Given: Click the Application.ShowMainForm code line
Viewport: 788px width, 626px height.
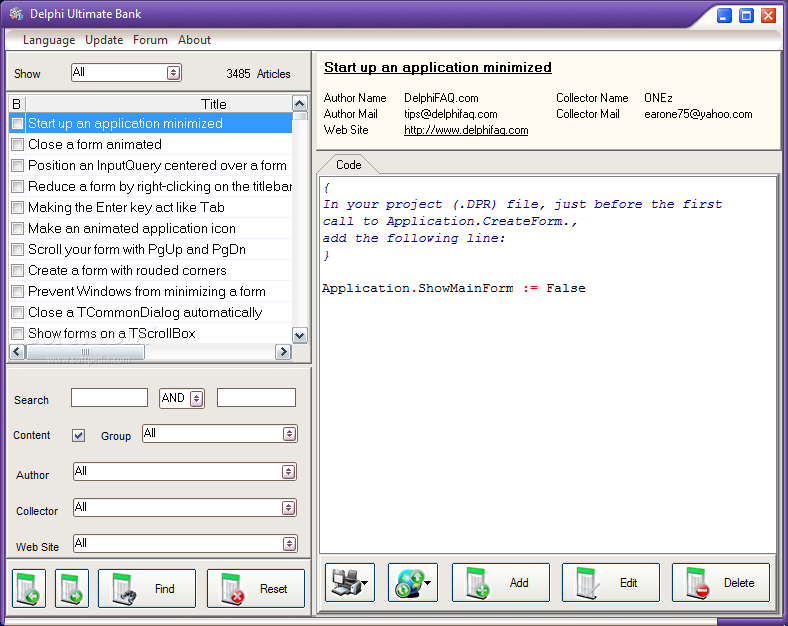Looking at the screenshot, I should [x=453, y=288].
